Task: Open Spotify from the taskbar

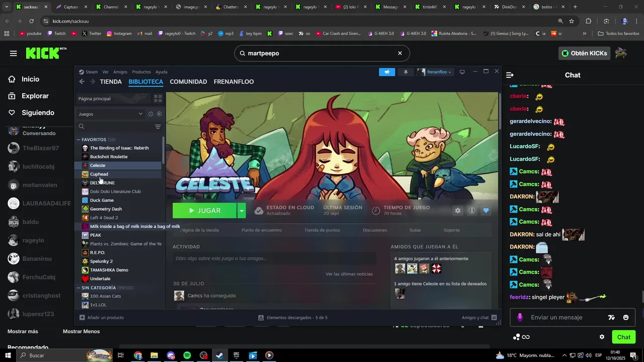Action: pos(187,355)
